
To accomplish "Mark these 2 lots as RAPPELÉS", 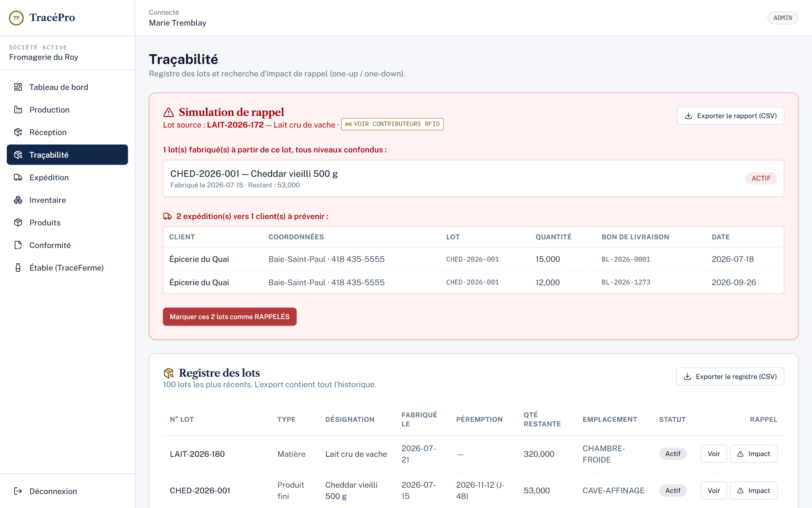I will [x=230, y=317].
